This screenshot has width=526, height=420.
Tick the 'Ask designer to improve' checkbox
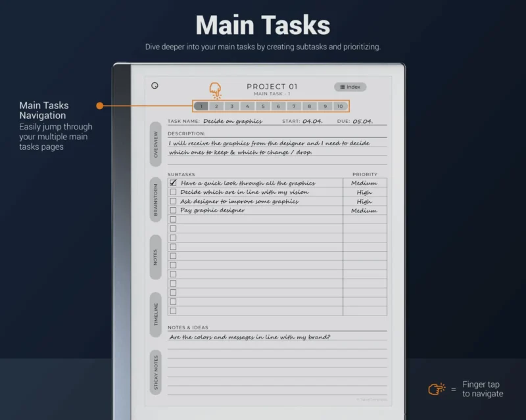tap(174, 202)
